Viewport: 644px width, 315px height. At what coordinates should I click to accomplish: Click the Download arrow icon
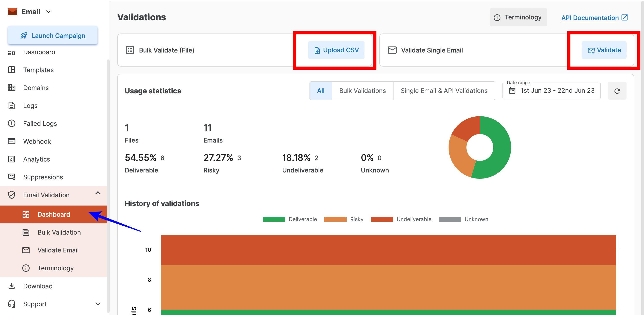pos(12,286)
